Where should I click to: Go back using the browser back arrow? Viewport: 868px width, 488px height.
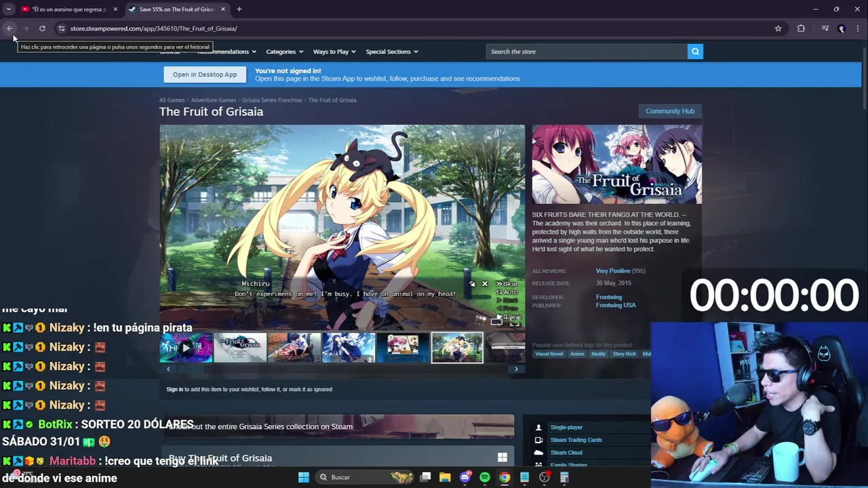[x=9, y=28]
